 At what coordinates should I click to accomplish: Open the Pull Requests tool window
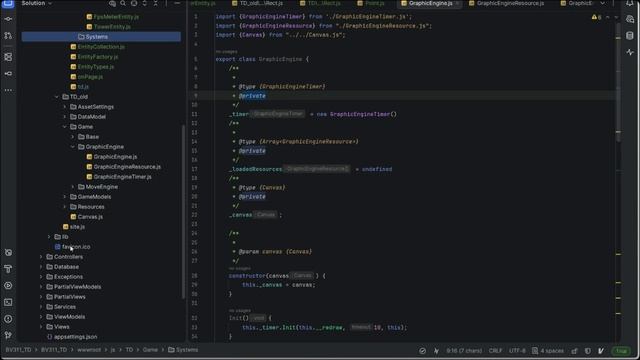pos(8,36)
